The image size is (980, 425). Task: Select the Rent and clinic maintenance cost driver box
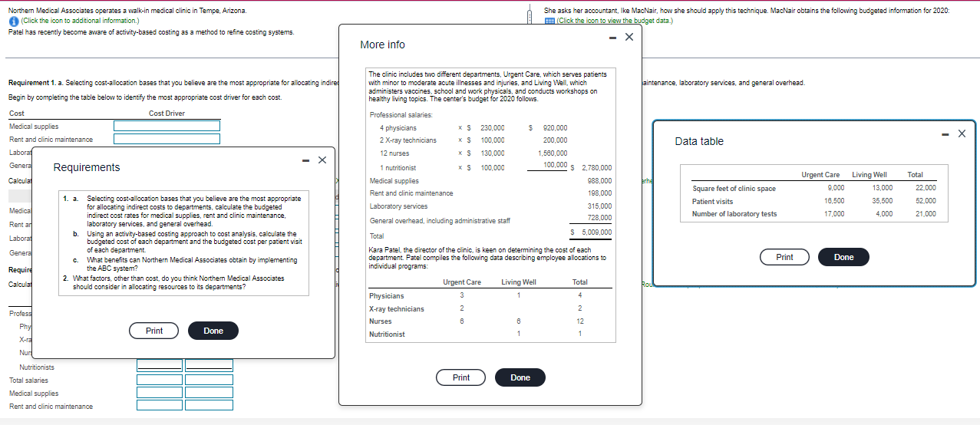tap(167, 139)
